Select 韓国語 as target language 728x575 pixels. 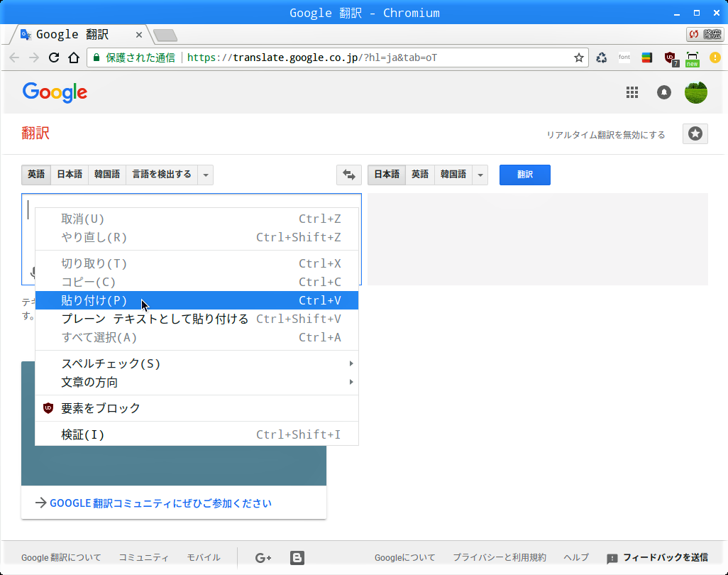pos(453,175)
